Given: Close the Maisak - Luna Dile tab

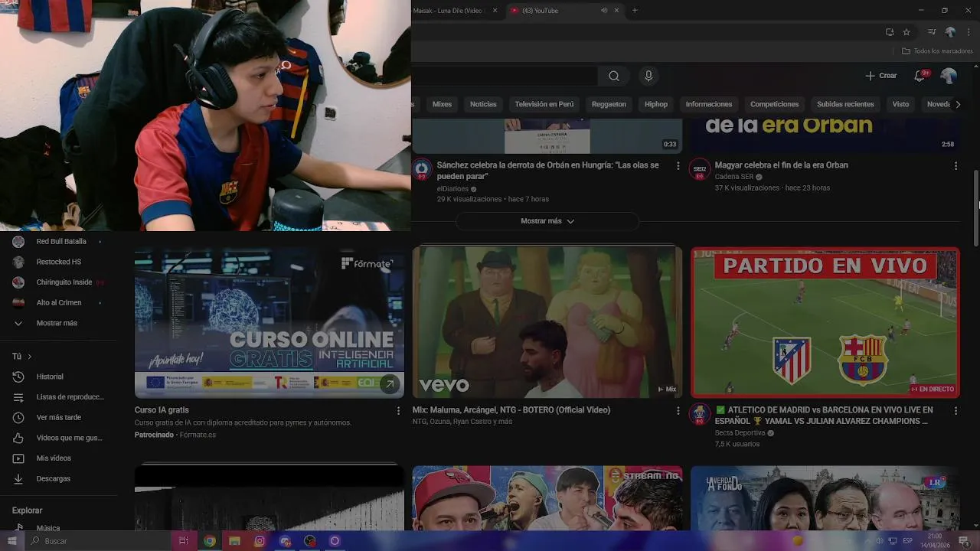Looking at the screenshot, I should (495, 11).
